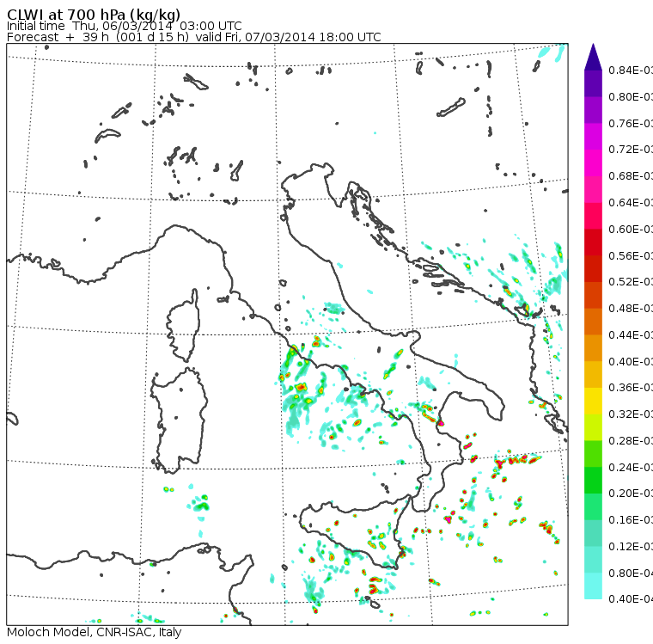Image resolution: width=653 pixels, height=644 pixels.
Task: Click the 0.28E-03 legend label
Action: 631,440
